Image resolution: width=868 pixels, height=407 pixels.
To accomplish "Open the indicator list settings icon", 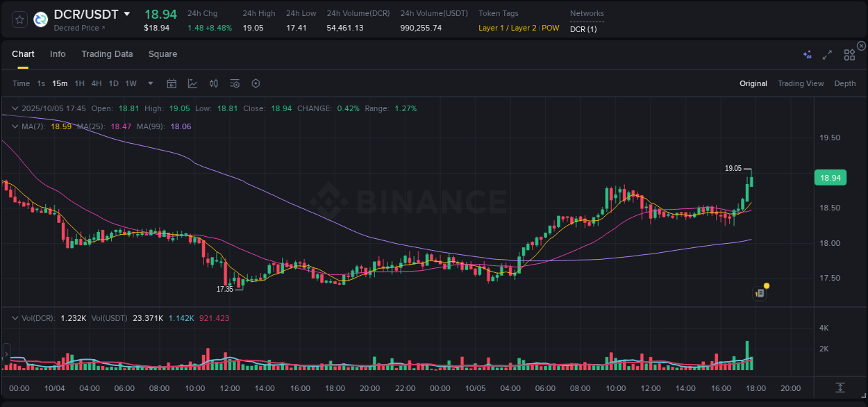I will pos(234,83).
